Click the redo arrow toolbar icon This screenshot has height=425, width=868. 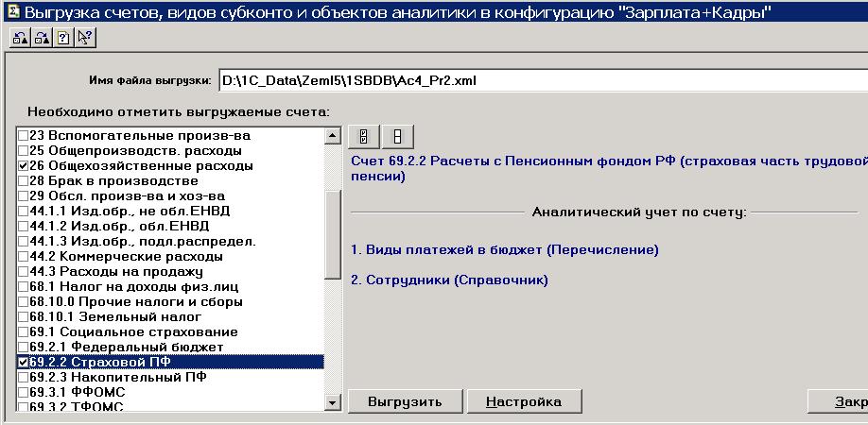[40, 38]
